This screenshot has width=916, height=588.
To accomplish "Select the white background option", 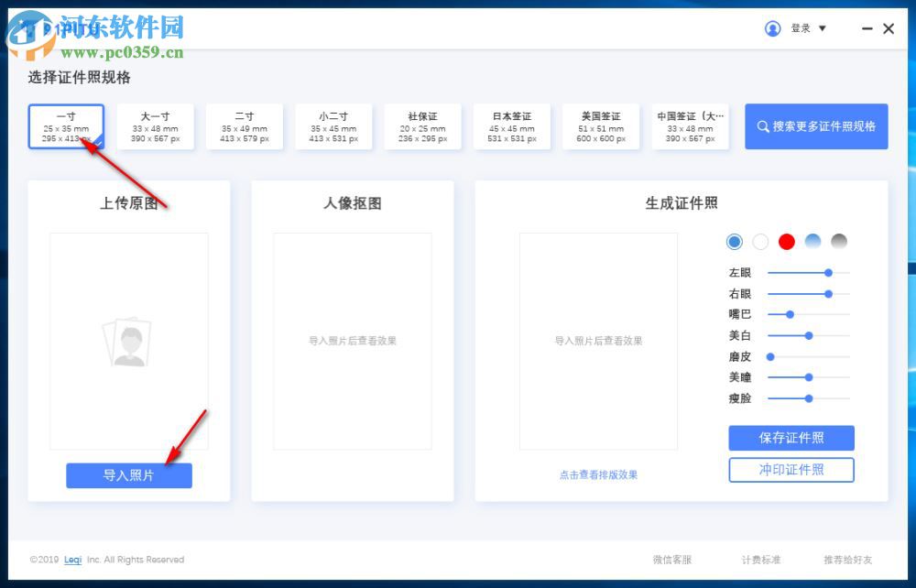I will click(760, 241).
